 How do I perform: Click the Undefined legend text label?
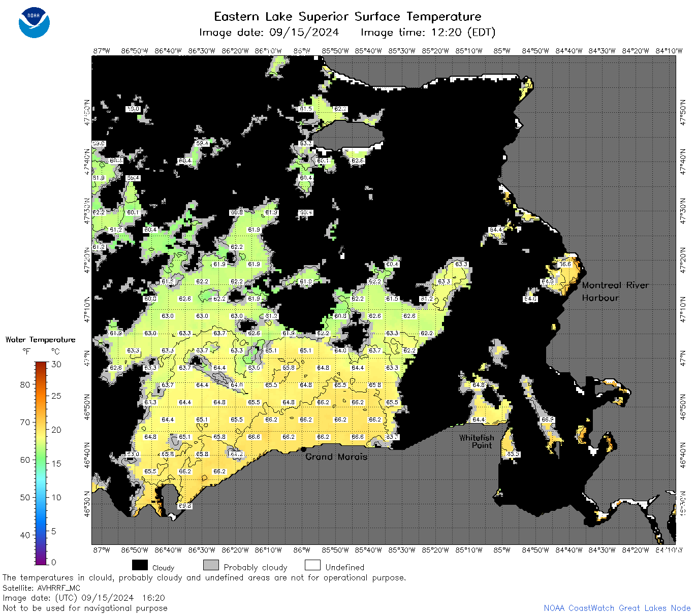tap(345, 567)
